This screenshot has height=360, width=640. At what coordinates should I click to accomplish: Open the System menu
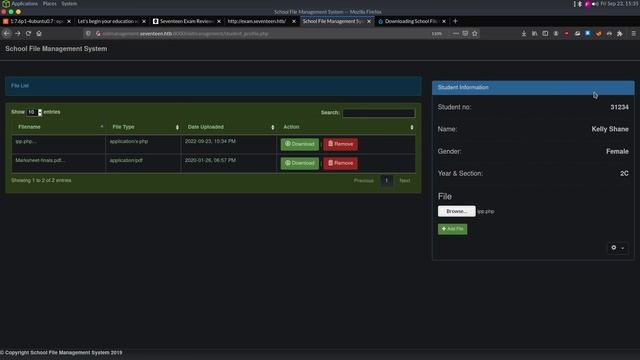[x=69, y=4]
